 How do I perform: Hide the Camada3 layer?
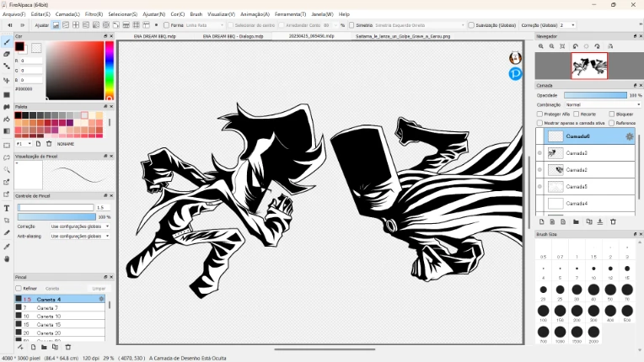click(539, 153)
